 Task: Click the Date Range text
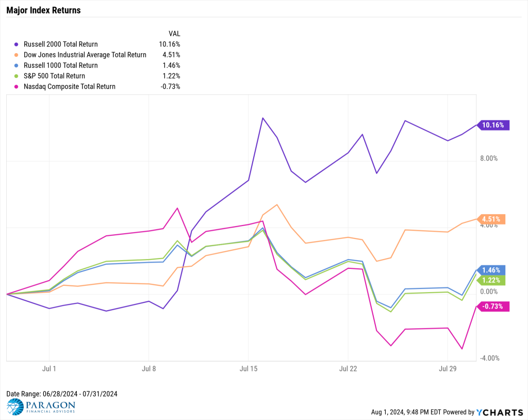[62, 394]
